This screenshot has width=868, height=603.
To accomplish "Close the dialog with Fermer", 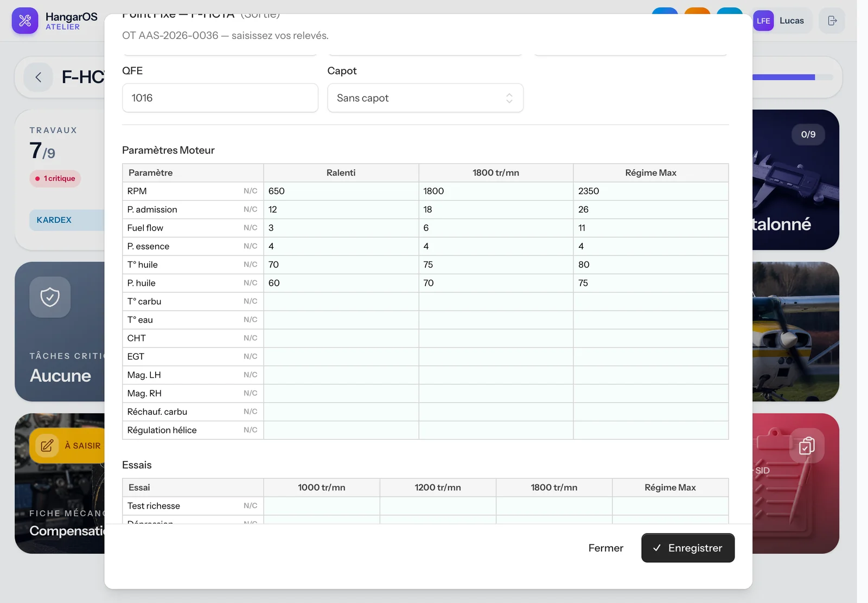I will point(605,548).
